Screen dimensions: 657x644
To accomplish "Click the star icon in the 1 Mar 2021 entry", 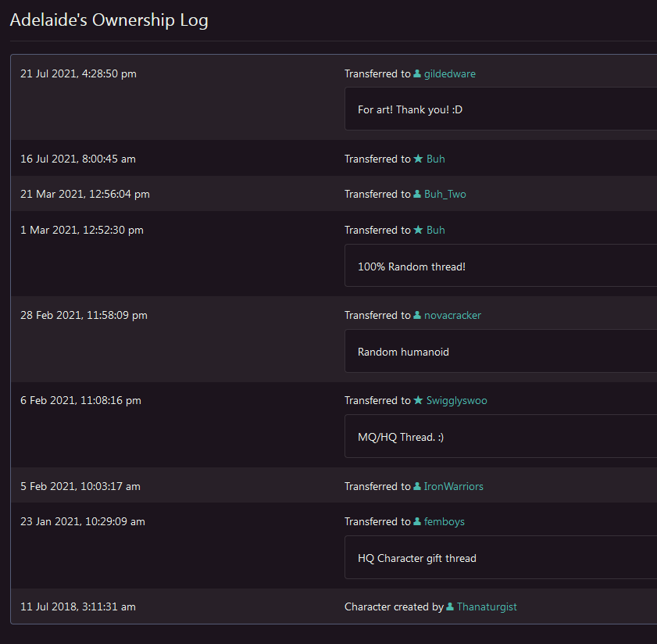I will point(418,230).
